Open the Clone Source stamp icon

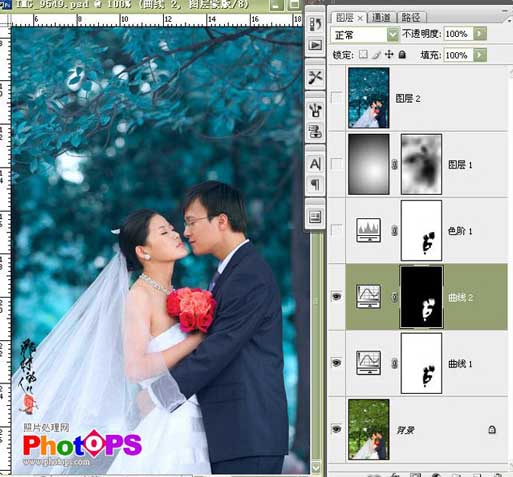click(x=315, y=132)
